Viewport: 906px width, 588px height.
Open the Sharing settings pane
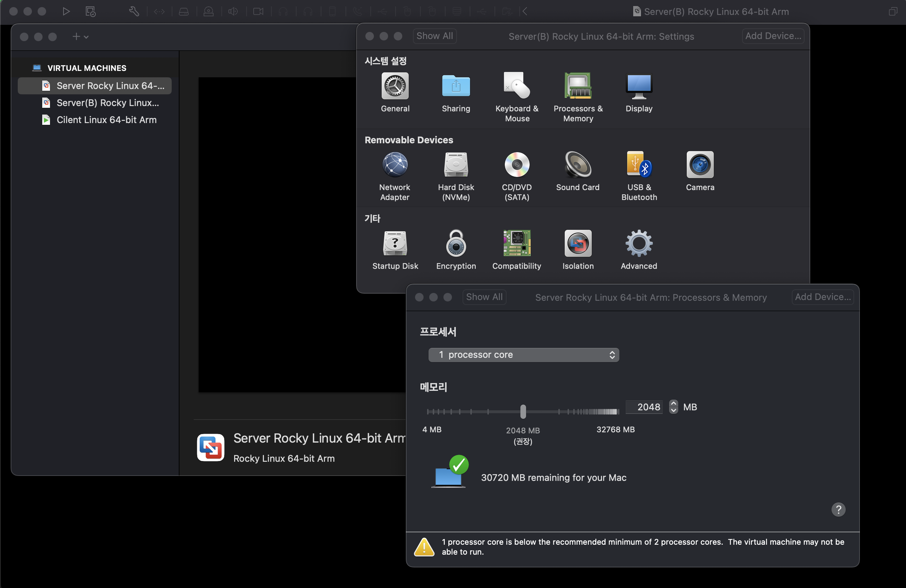tap(456, 87)
